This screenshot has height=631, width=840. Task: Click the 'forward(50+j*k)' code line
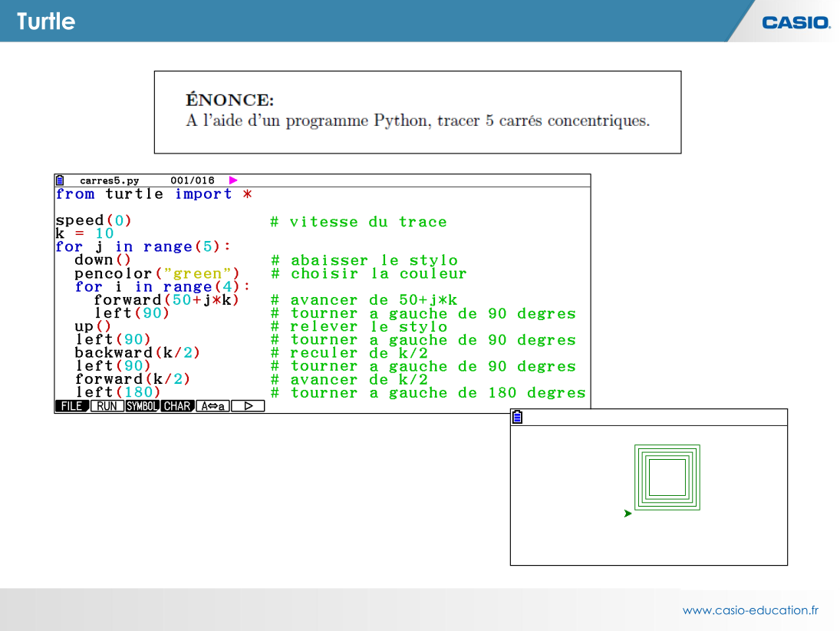pyautogui.click(x=166, y=299)
